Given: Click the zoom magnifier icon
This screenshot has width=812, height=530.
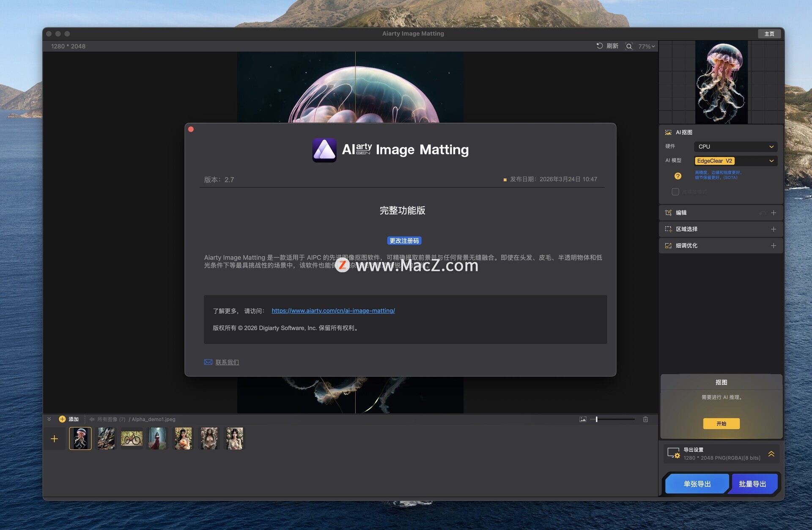Looking at the screenshot, I should point(629,46).
